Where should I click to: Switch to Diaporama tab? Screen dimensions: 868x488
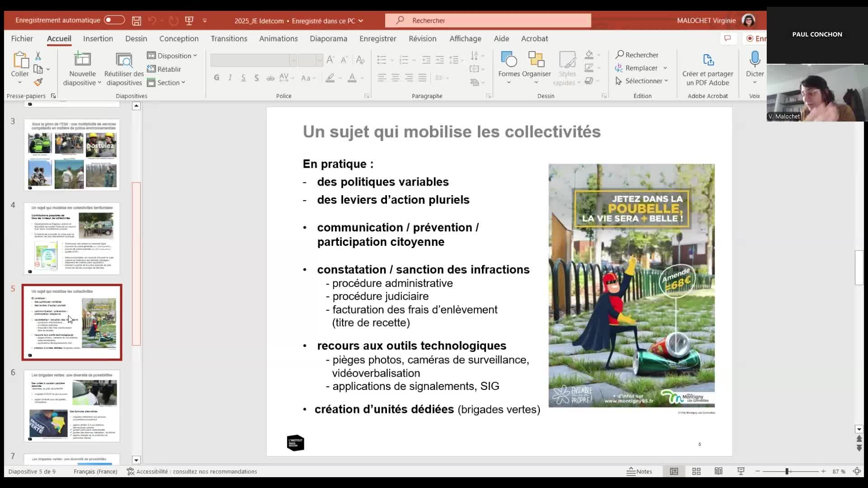328,38
